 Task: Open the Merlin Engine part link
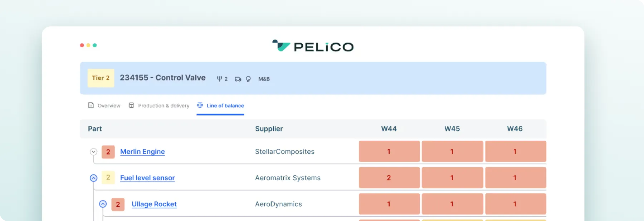coord(142,152)
